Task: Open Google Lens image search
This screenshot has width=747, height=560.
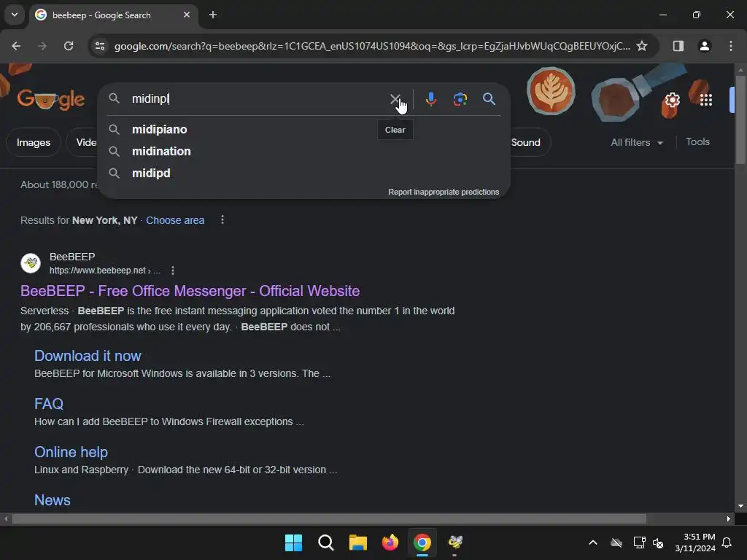Action: (x=460, y=99)
